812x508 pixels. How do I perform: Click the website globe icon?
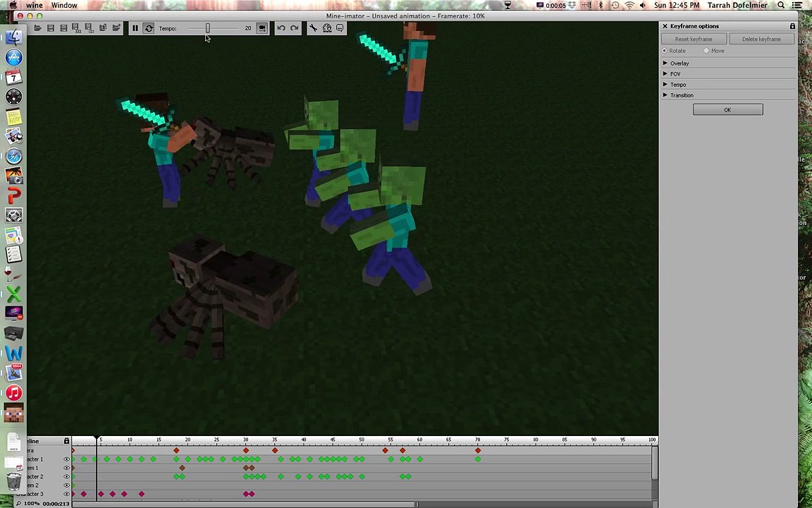click(327, 28)
